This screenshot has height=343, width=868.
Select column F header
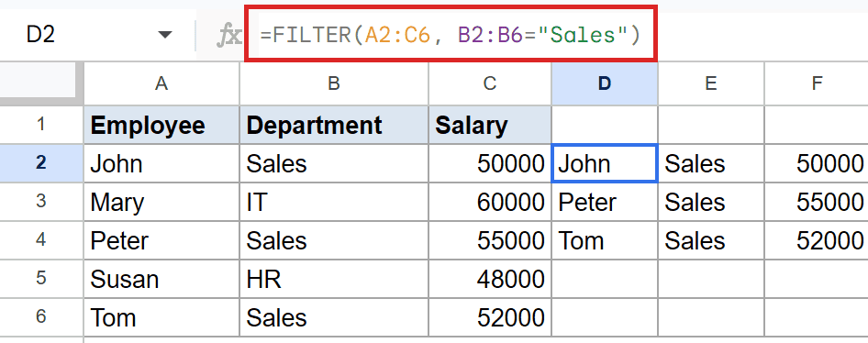pyautogui.click(x=817, y=83)
